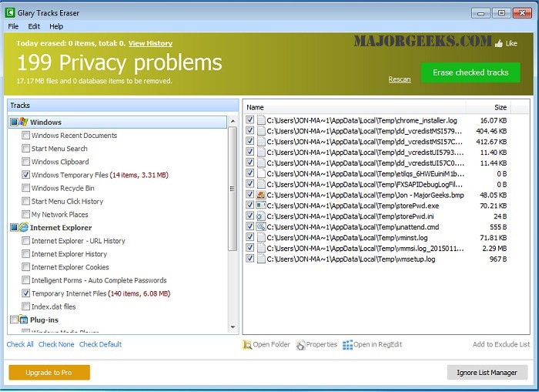Click the Tracks list scrollbar down arrow
The width and height of the screenshot is (539, 392).
coord(233,328)
